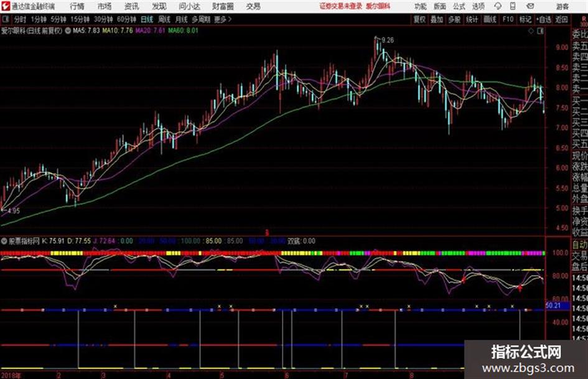Open the F10 company info button
The image size is (588, 379).
tap(508, 19)
